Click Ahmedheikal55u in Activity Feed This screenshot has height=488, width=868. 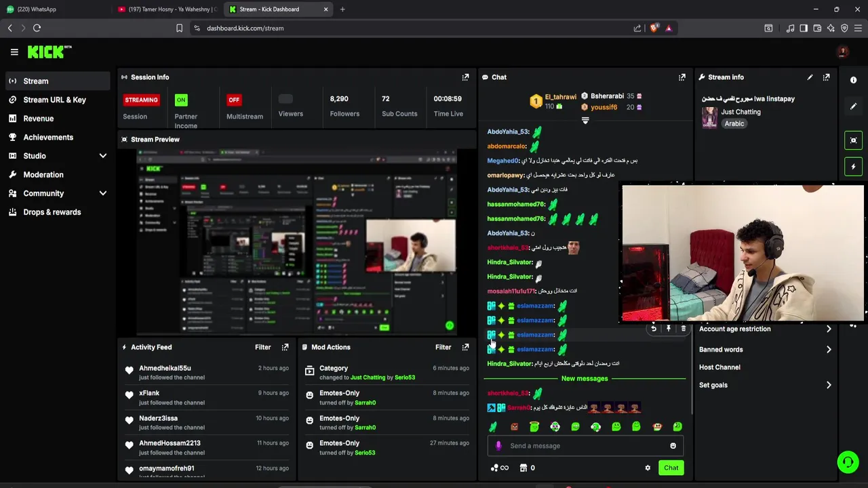click(x=165, y=368)
